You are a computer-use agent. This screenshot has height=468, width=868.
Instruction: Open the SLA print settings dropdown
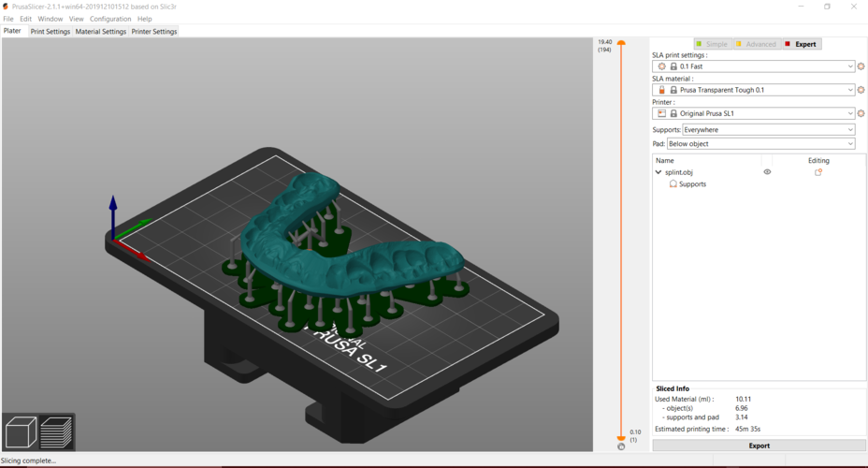[x=753, y=66]
